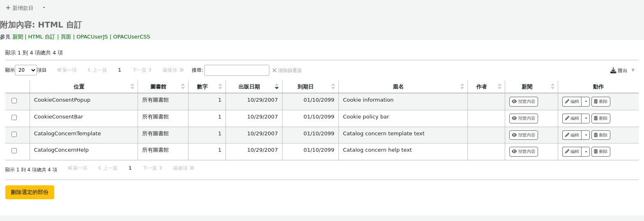This screenshot has width=644, height=221.
Task: Sort by 出版日期 column arrow
Action: tap(276, 87)
